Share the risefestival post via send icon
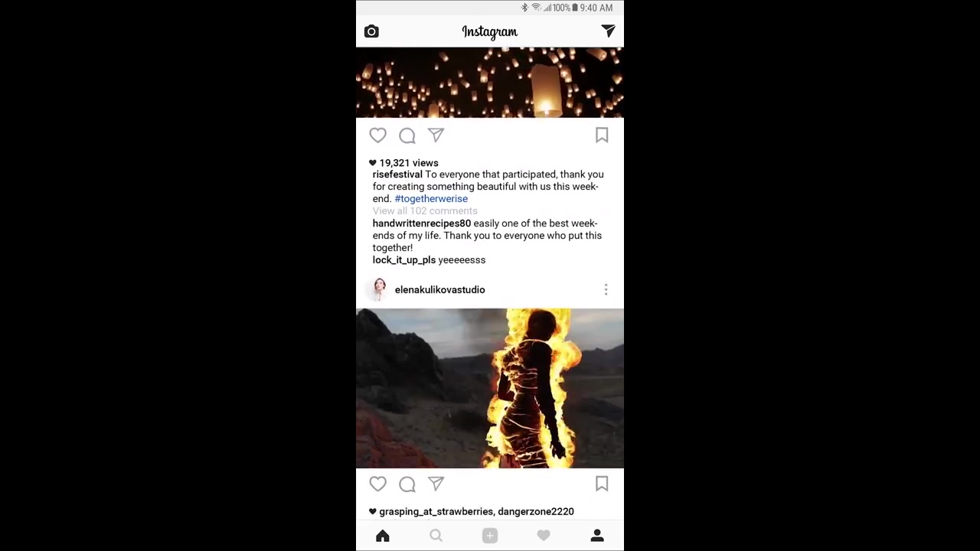The width and height of the screenshot is (980, 551). pos(436,135)
